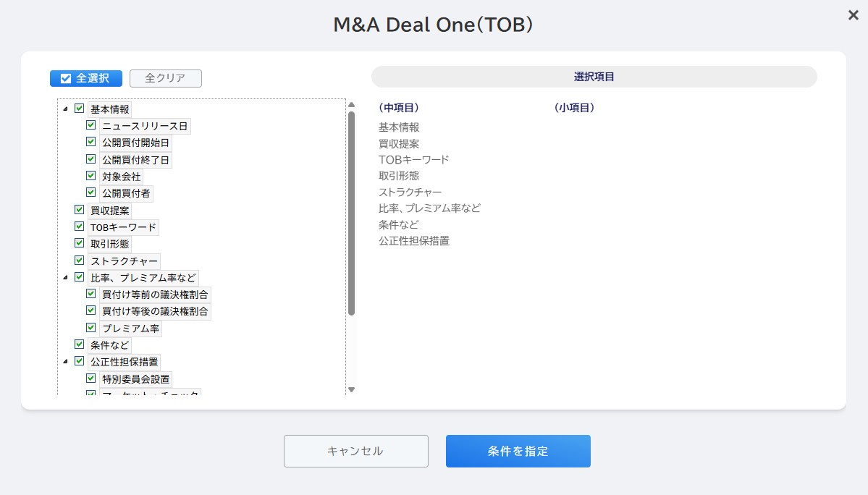Confirm with the 条件を指定 button
The image size is (868, 495).
(x=518, y=452)
